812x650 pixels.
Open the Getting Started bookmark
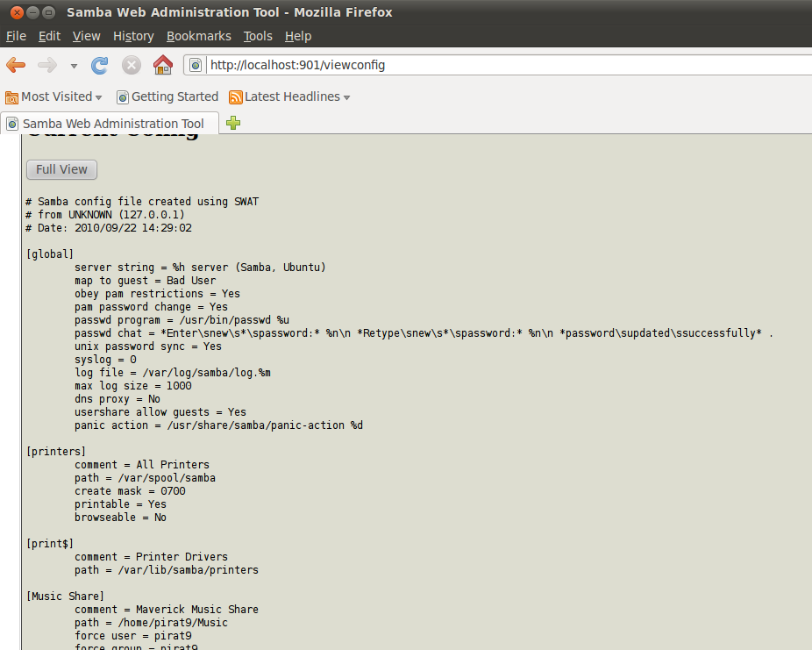167,96
